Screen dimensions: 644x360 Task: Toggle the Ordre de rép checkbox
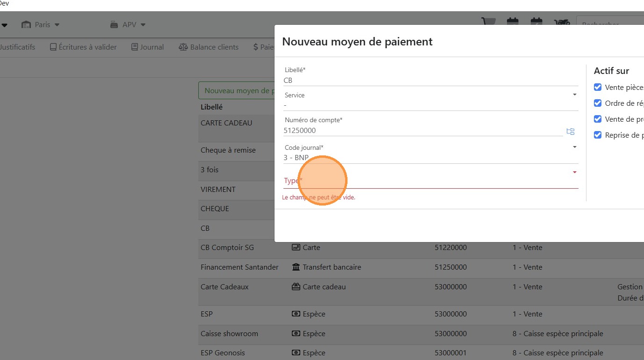[598, 103]
